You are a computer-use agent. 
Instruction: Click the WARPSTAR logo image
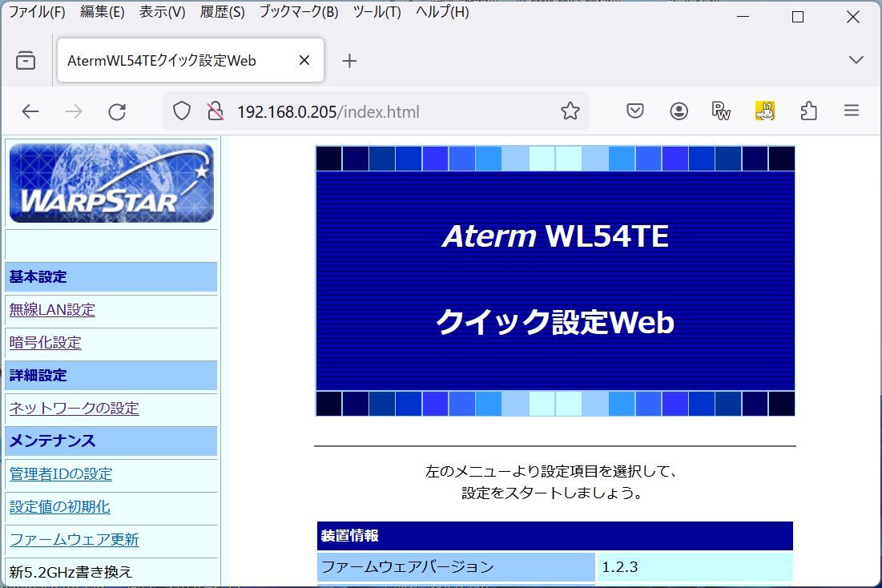111,183
